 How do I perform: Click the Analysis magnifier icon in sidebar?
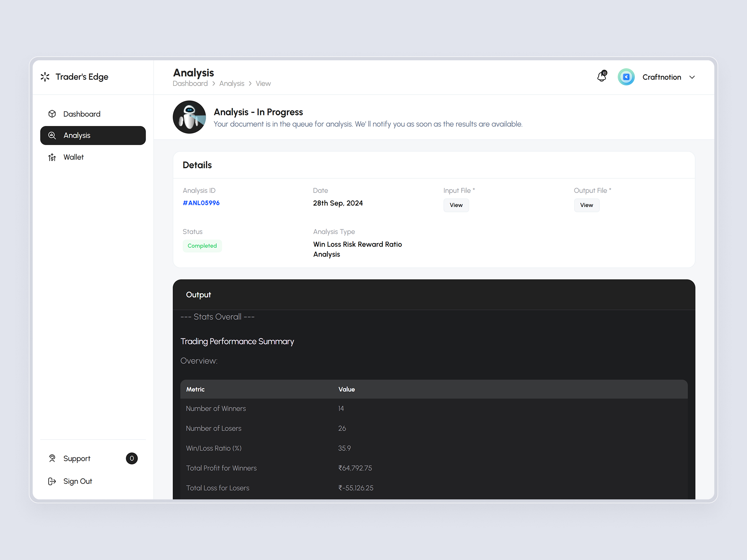52,135
